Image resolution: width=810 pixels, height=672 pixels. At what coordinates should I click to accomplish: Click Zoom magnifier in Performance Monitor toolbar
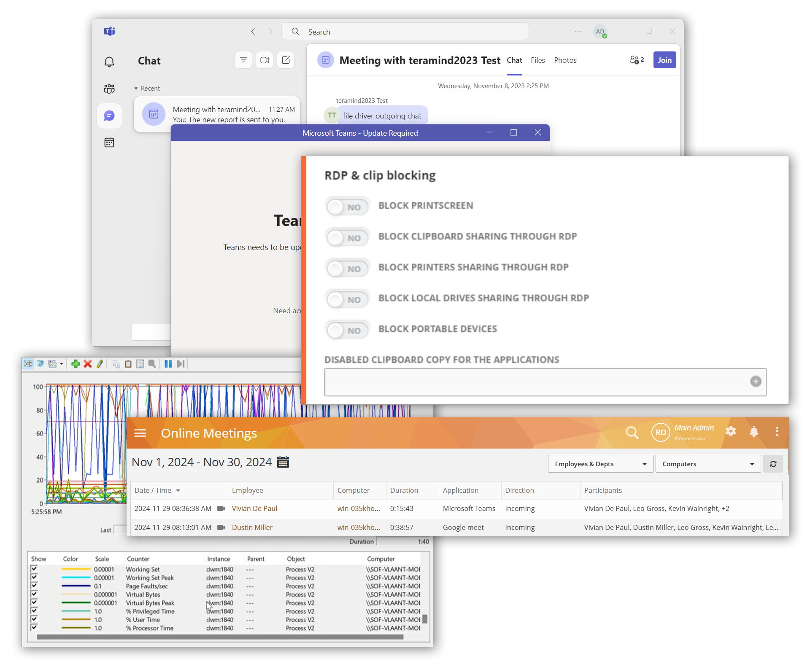coord(152,364)
